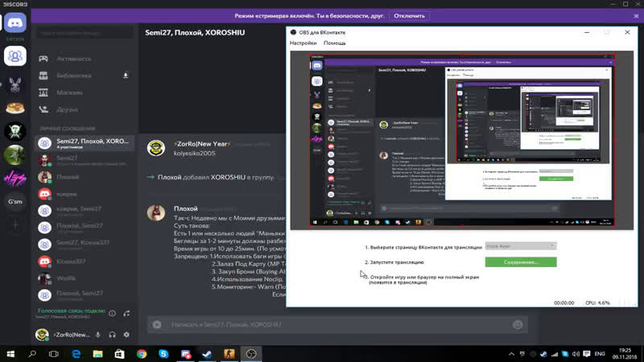Viewport: 644px width, 362px height.
Task: Click the Windows Start button
Action: [10, 354]
